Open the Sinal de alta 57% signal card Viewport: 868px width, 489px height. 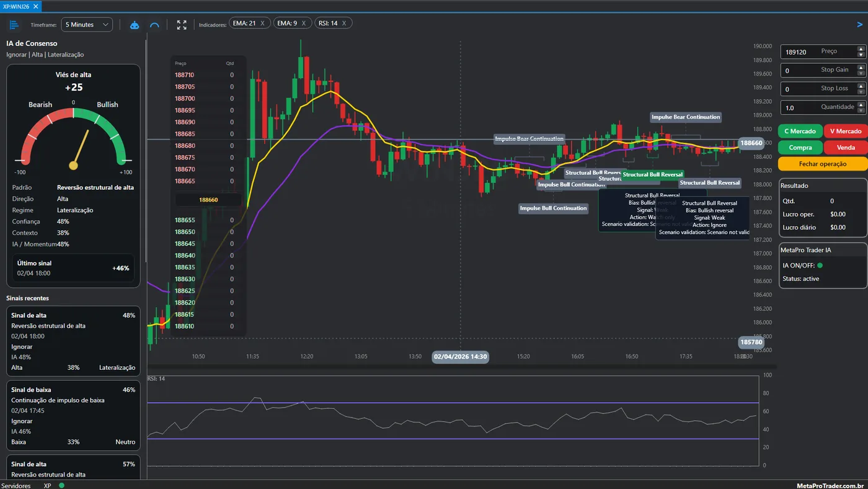point(73,467)
